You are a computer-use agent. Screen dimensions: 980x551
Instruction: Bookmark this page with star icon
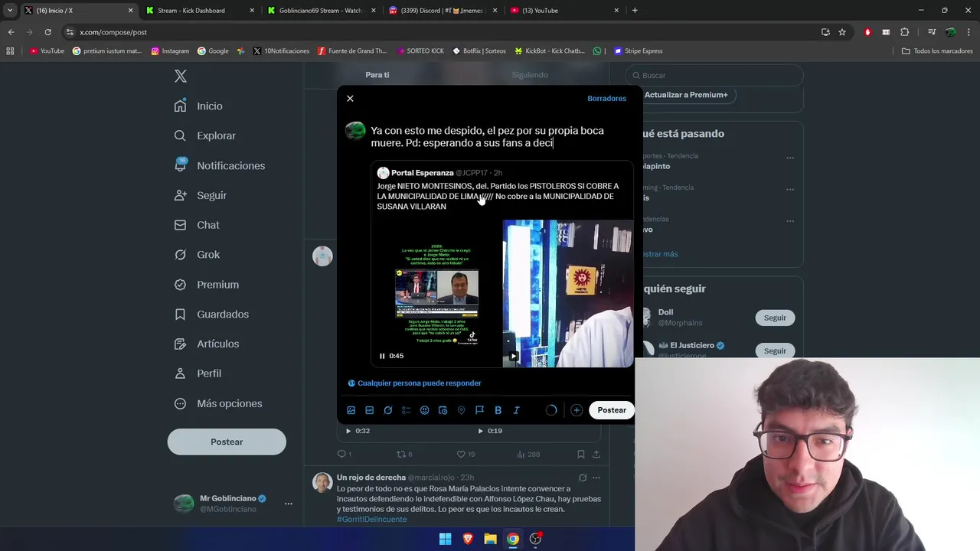(x=842, y=32)
